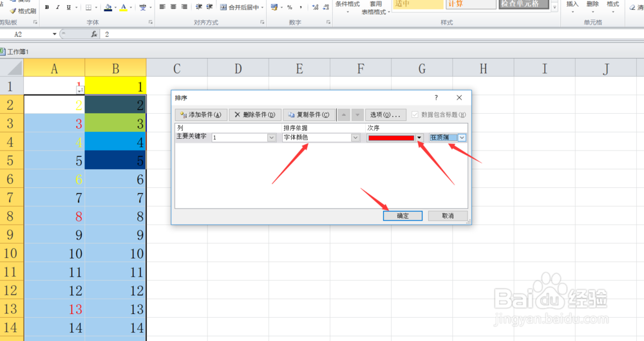Expand the font color dropdown arrow
This screenshot has height=341, width=644.
point(131,7)
